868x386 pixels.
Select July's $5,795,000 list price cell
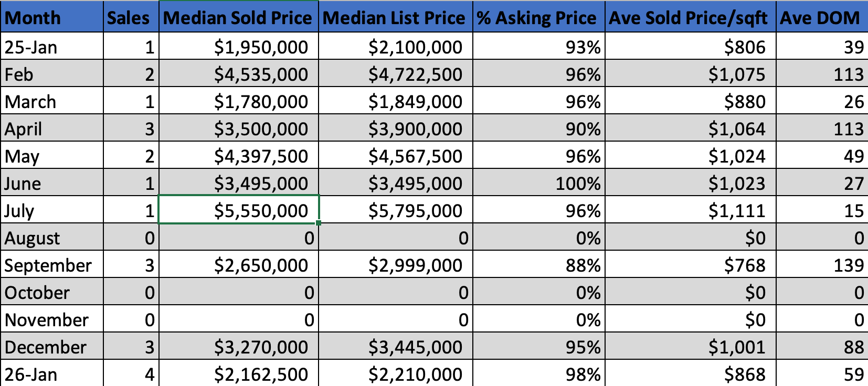[395, 211]
